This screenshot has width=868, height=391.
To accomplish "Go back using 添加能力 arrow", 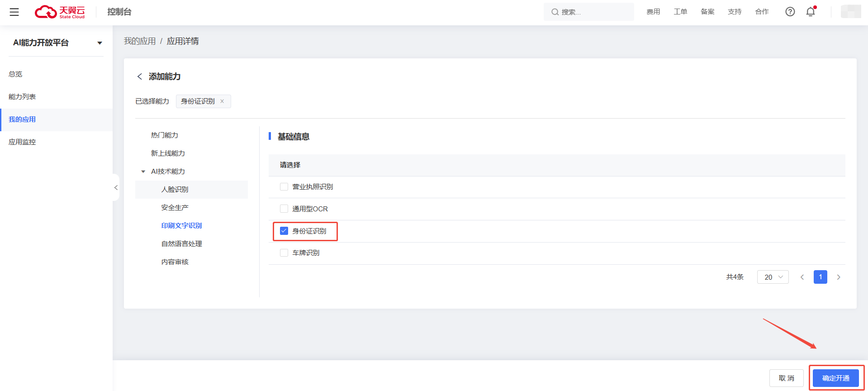I will (139, 76).
